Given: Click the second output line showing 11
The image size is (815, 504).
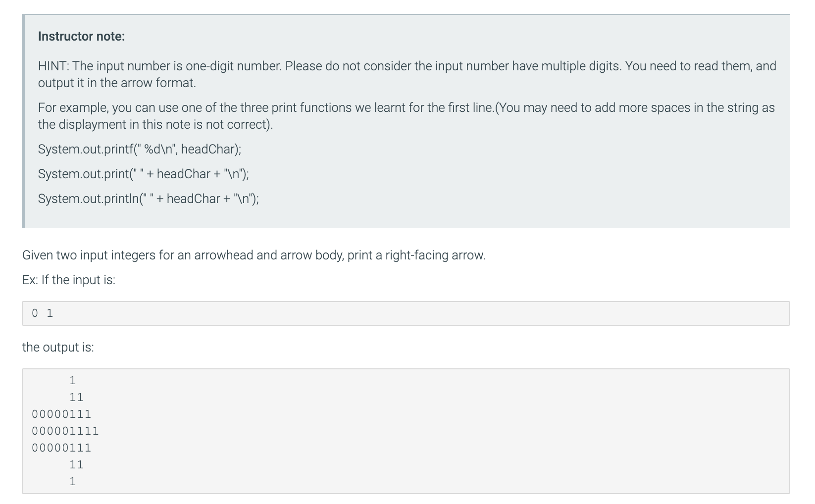Looking at the screenshot, I should pos(76,397).
